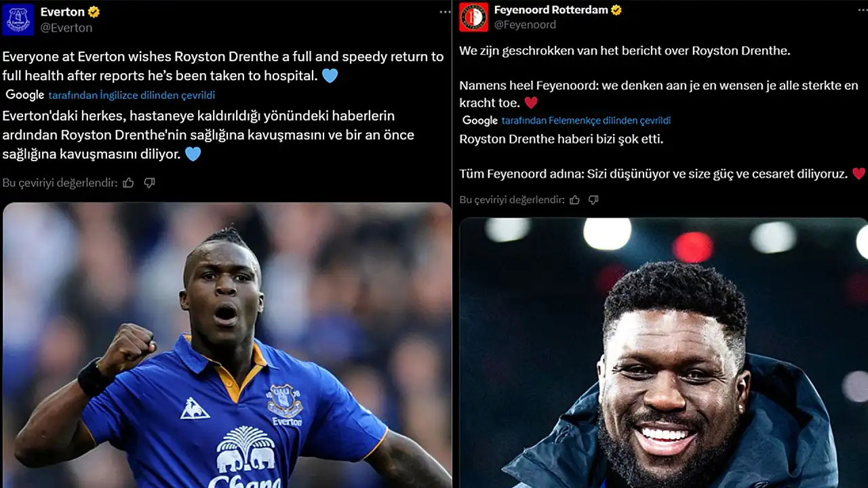
Task: Rate the Feyenoord translation with thumbs up
Action: tap(574, 200)
